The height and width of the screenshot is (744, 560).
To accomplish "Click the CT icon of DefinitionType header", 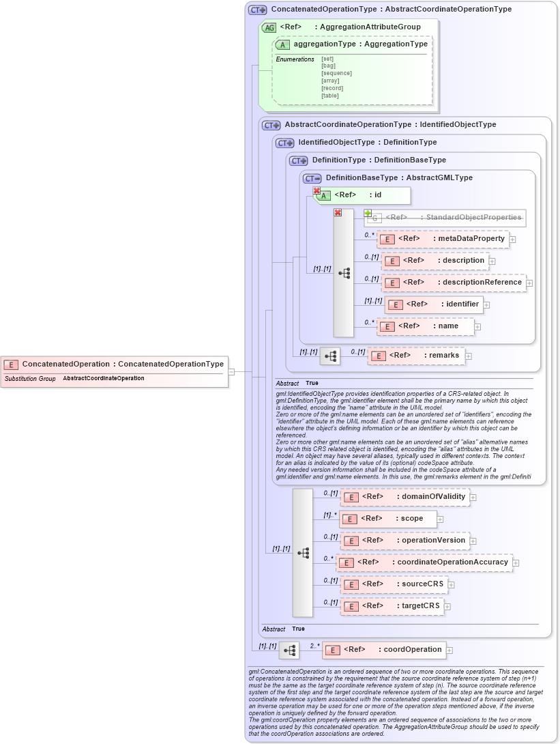I will point(299,161).
